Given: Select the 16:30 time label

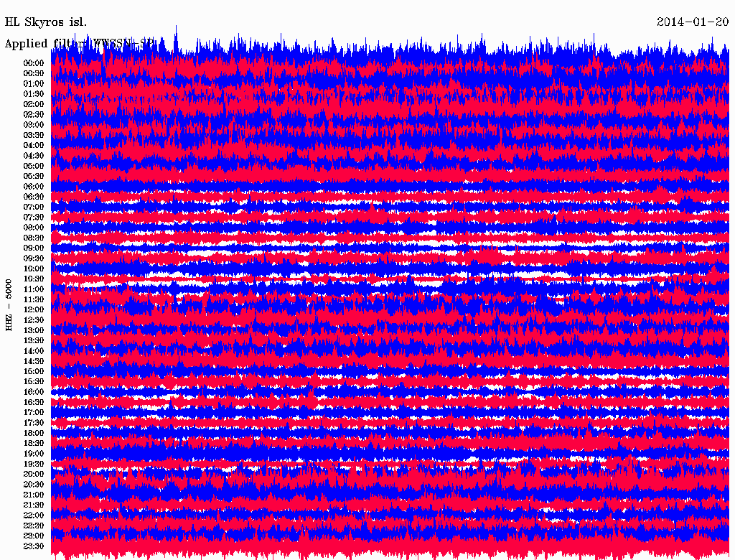Looking at the screenshot, I should point(34,402).
